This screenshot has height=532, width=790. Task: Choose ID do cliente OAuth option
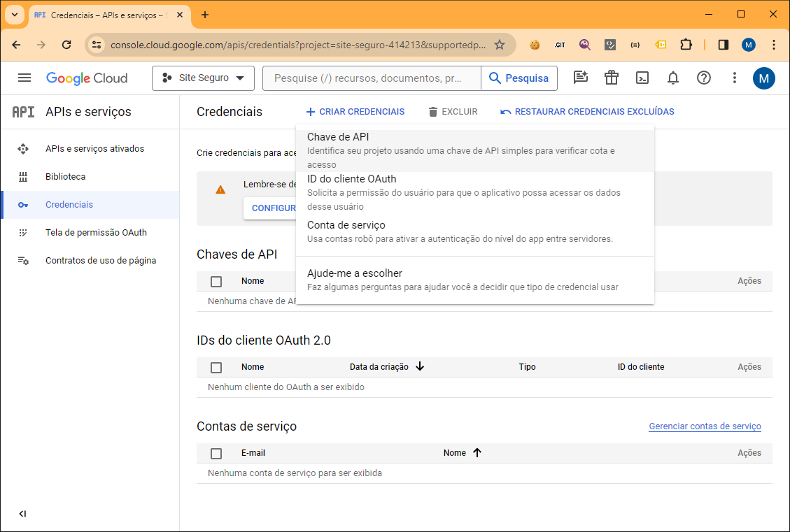[x=475, y=192]
